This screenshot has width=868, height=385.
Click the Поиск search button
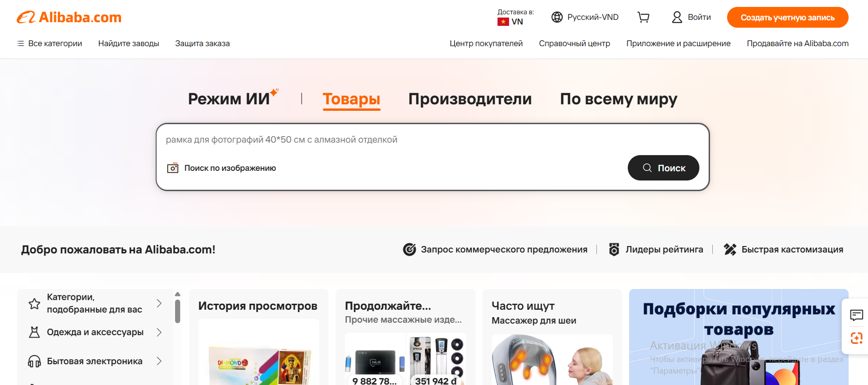[x=663, y=168]
